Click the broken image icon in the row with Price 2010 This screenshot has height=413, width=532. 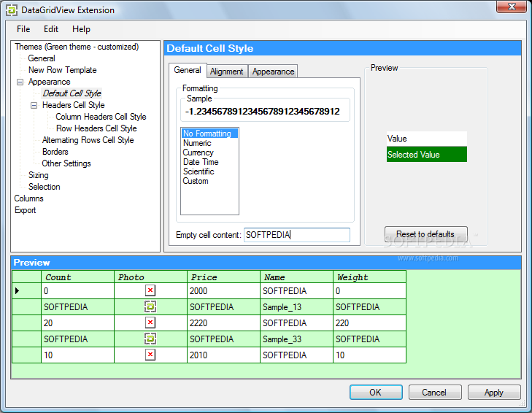[150, 355]
